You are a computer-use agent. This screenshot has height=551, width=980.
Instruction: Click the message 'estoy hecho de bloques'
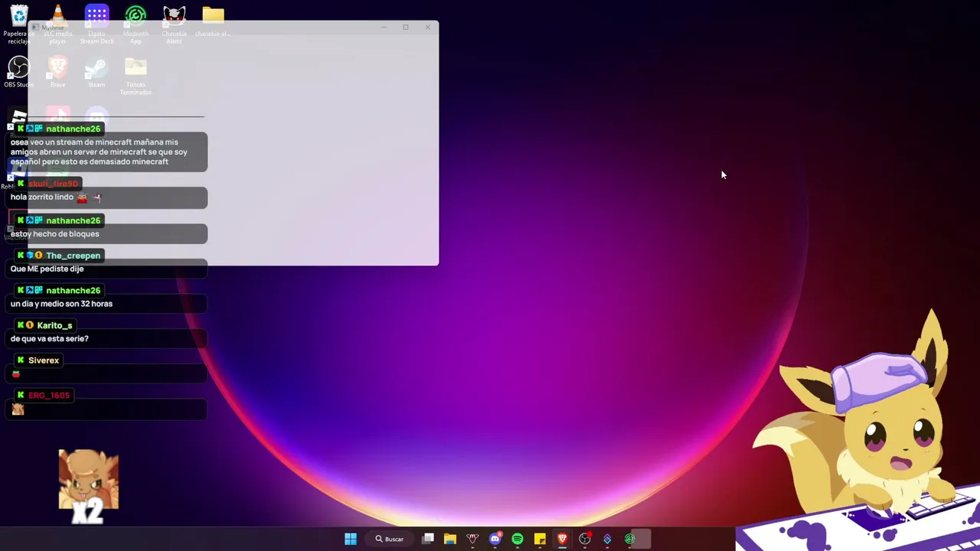(x=55, y=234)
